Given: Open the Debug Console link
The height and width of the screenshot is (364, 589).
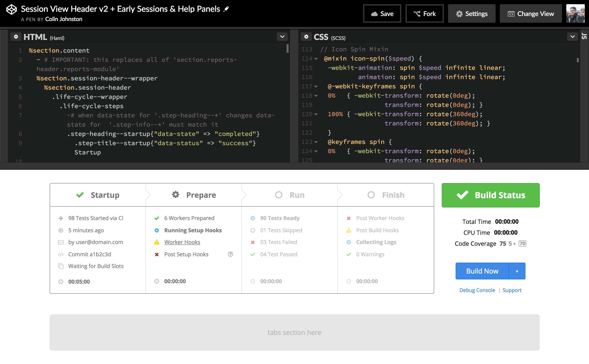Looking at the screenshot, I should point(477,290).
